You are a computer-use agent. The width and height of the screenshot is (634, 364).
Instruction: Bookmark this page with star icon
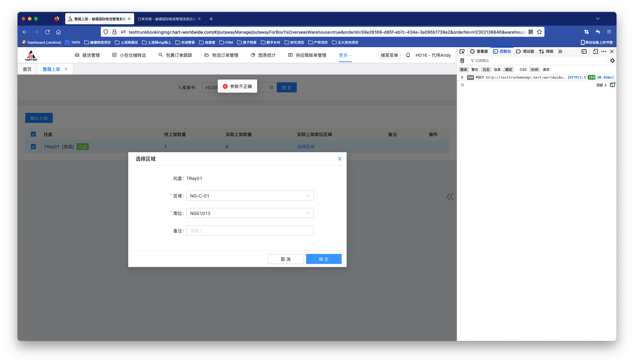point(539,32)
